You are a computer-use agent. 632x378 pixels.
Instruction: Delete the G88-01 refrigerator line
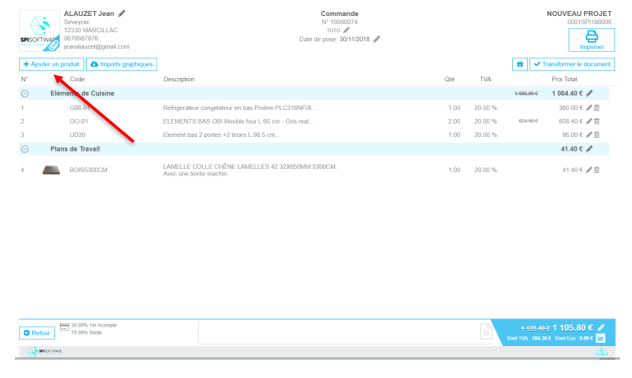597,108
